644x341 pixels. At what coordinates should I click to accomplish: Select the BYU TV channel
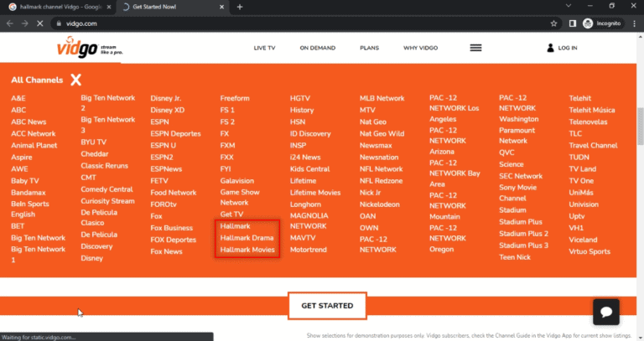pos(94,142)
